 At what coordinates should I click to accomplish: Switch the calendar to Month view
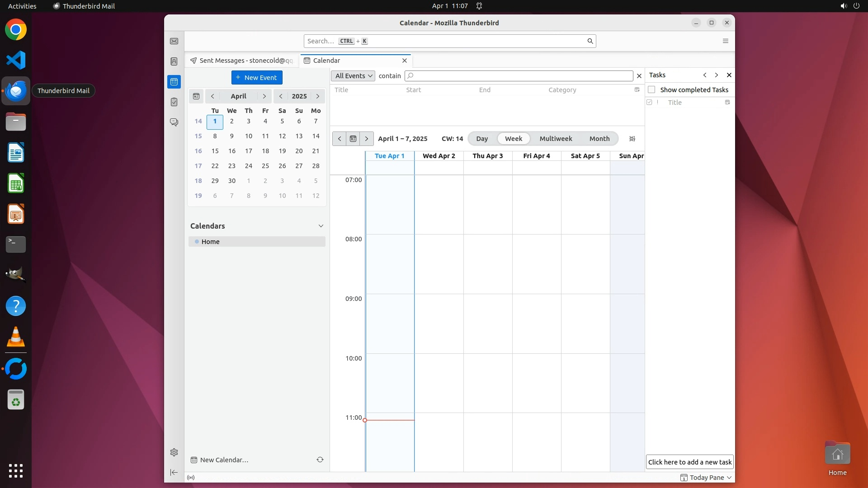tap(599, 139)
